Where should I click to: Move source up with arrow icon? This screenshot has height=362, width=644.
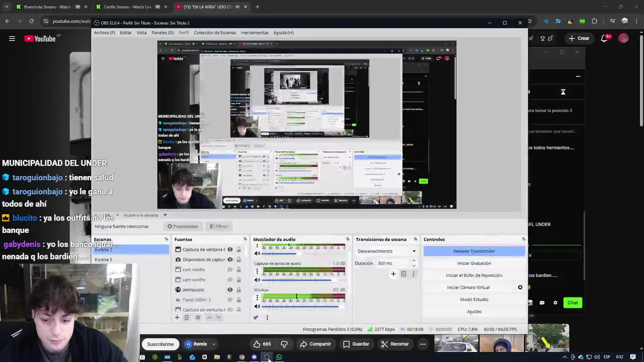(x=209, y=317)
